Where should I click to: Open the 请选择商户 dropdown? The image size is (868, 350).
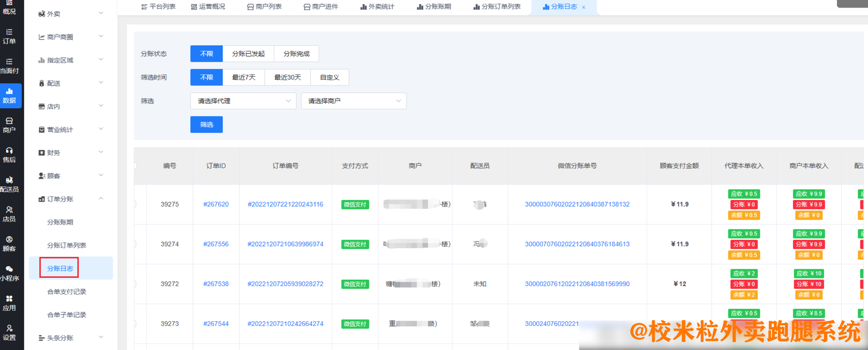353,101
